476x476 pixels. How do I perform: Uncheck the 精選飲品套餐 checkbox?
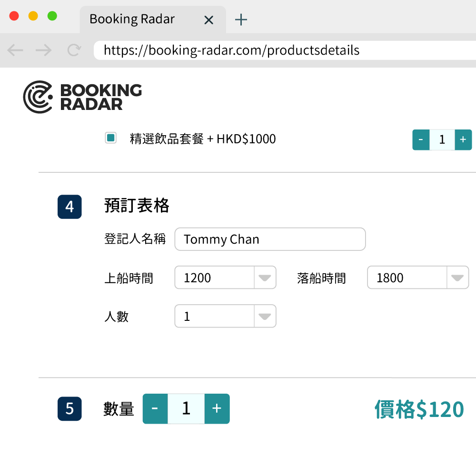coord(111,138)
